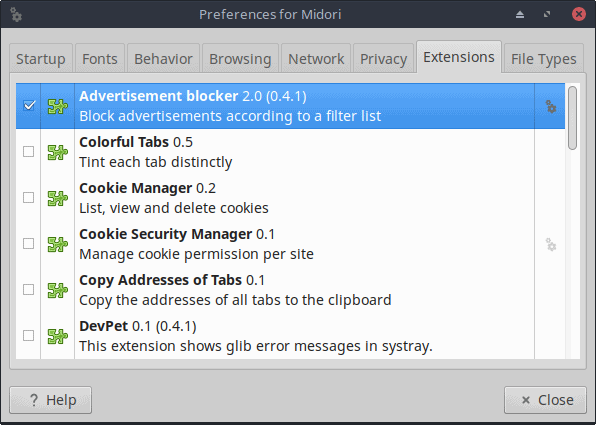The height and width of the screenshot is (425, 596).
Task: Click the preferences gears icon in title bar
Action: (x=16, y=14)
